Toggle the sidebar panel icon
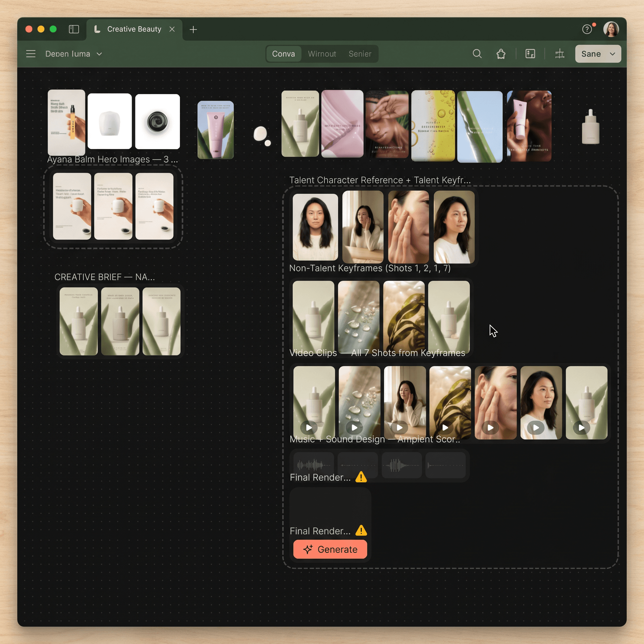Screen dimensions: 644x644 coord(74,29)
